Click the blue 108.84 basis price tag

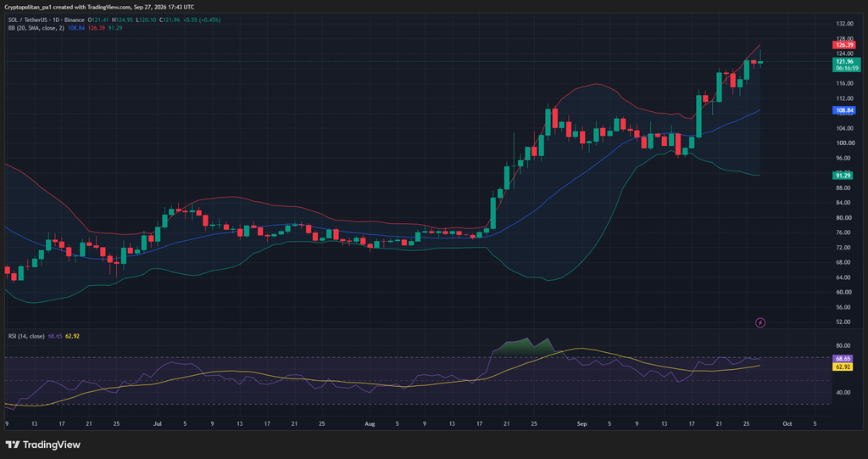[x=843, y=110]
